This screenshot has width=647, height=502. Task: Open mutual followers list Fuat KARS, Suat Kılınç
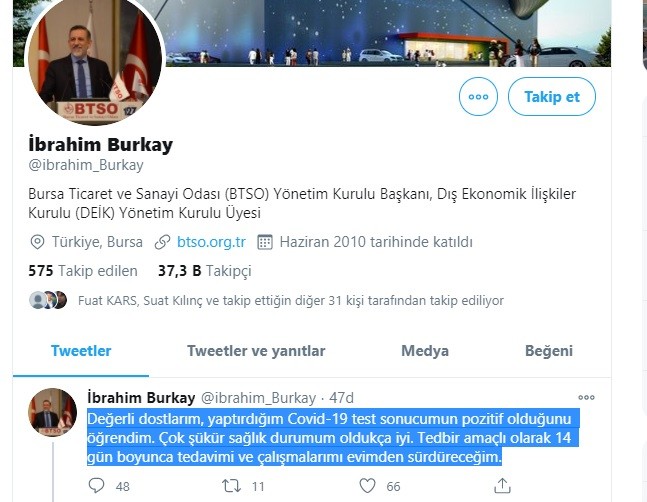point(291,300)
